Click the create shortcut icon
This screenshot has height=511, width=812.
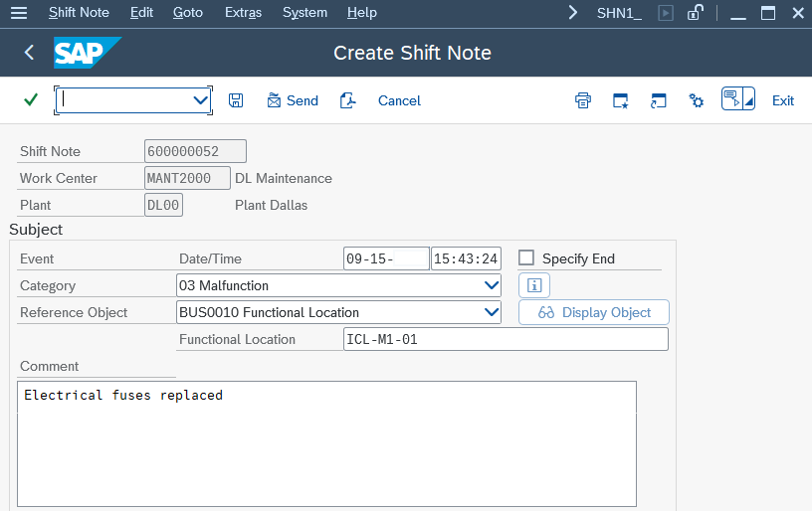coord(658,100)
